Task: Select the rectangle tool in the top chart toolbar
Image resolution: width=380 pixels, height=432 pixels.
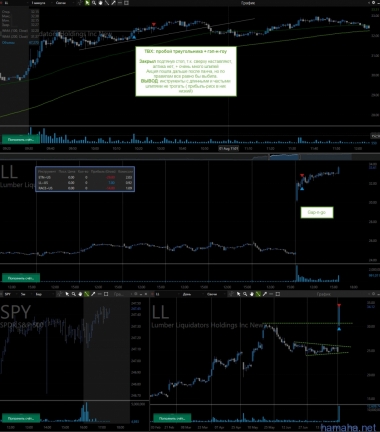Action: tap(126, 3)
